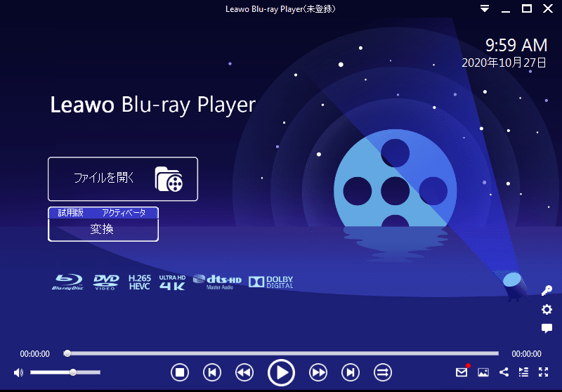Enter fullscreen mode icon
Viewport: 562px width, 392px height.
pyautogui.click(x=543, y=372)
